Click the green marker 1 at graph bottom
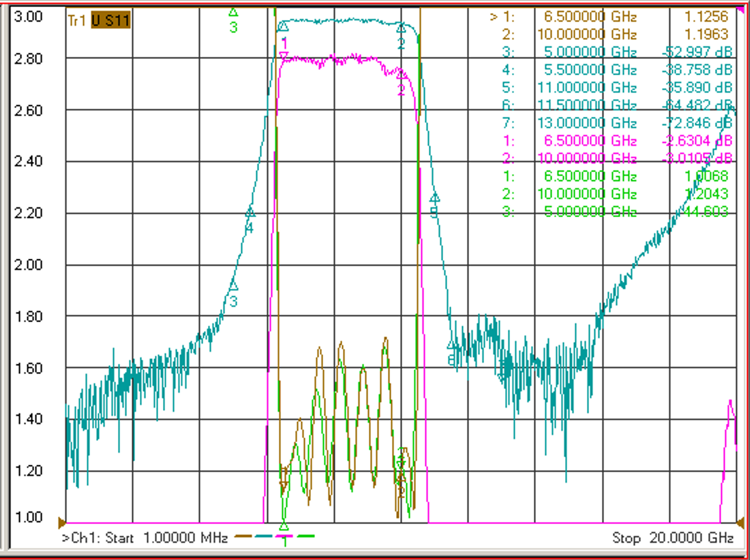The height and width of the screenshot is (560, 750). click(284, 527)
